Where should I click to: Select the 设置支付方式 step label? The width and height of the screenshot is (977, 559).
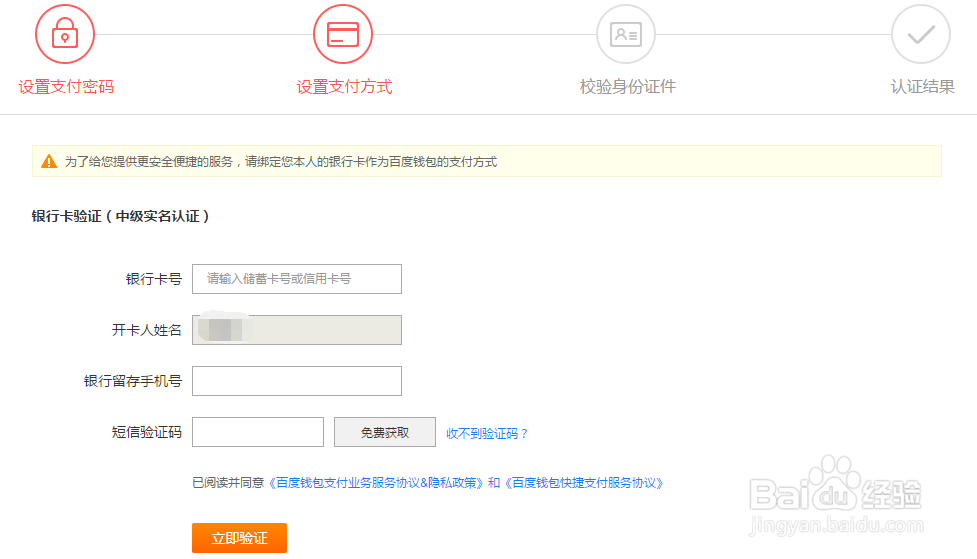[344, 87]
